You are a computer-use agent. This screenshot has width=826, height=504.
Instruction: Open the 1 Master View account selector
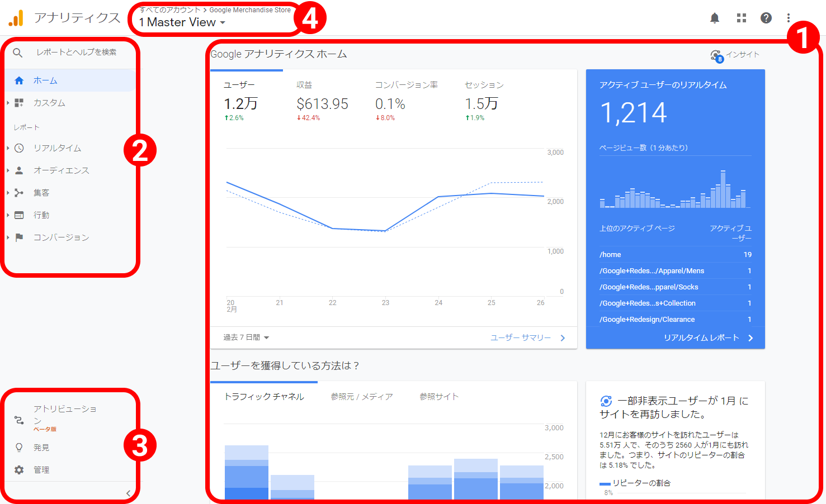pos(182,22)
